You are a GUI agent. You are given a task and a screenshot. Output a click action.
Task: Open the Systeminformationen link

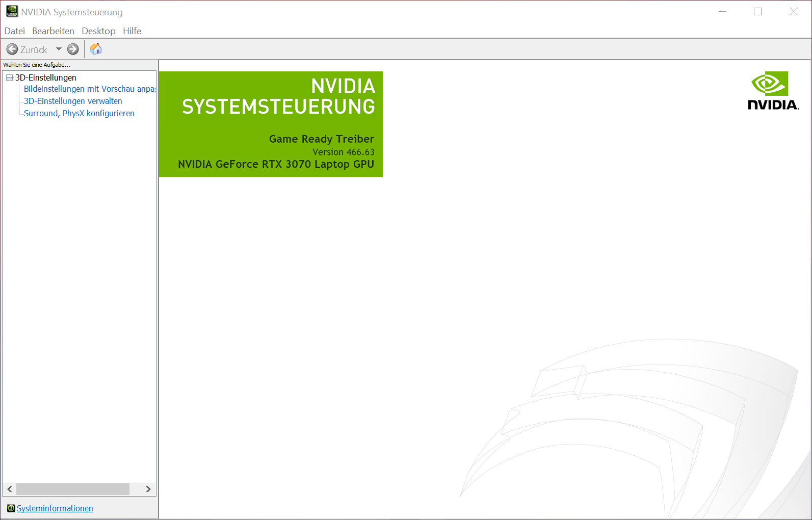[55, 508]
